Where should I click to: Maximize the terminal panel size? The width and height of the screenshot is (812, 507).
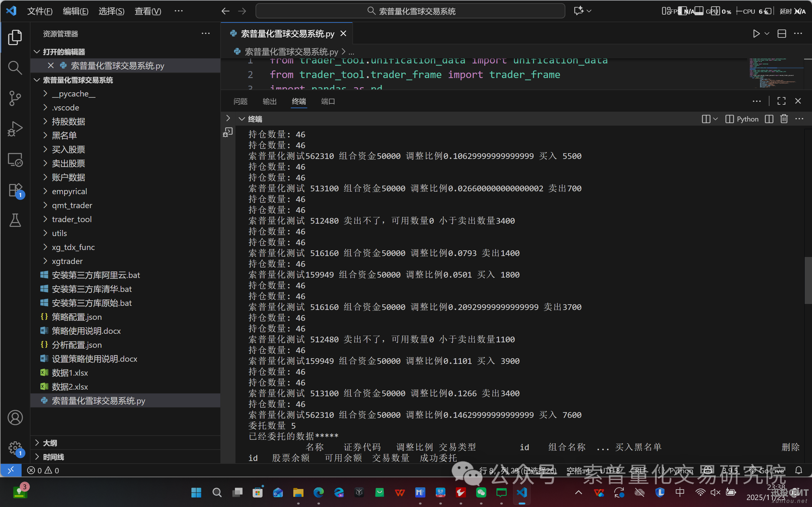click(x=781, y=101)
